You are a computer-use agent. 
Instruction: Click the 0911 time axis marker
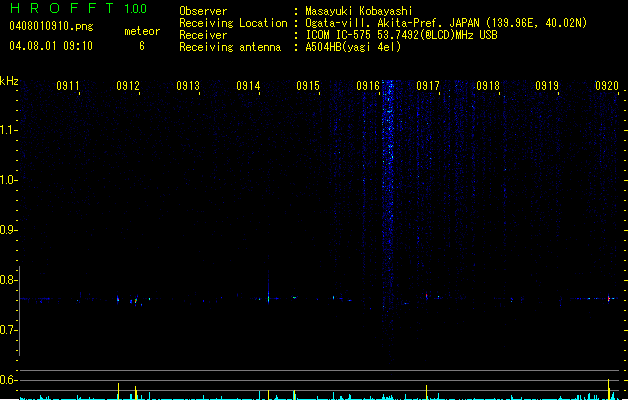pos(67,85)
